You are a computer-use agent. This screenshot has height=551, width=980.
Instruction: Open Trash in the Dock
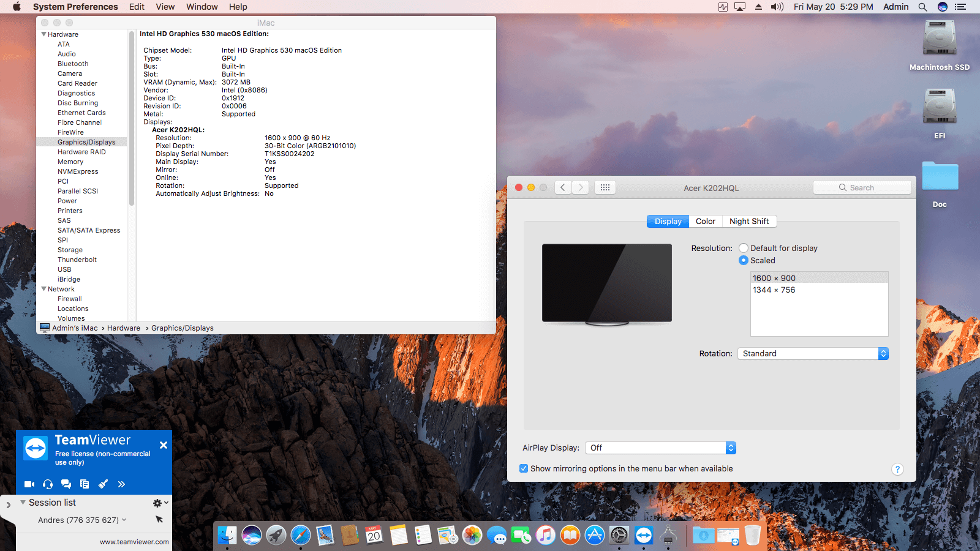tap(753, 536)
